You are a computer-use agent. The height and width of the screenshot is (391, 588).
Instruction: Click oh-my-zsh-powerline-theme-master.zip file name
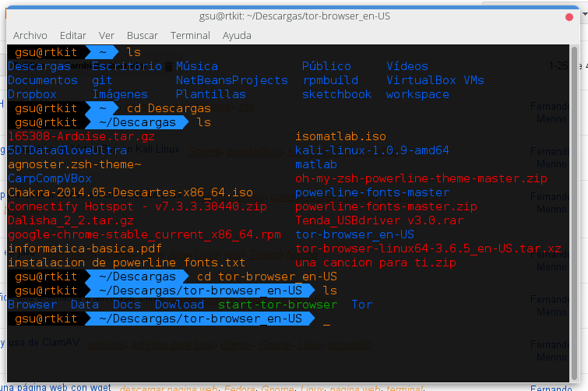pyautogui.click(x=421, y=178)
